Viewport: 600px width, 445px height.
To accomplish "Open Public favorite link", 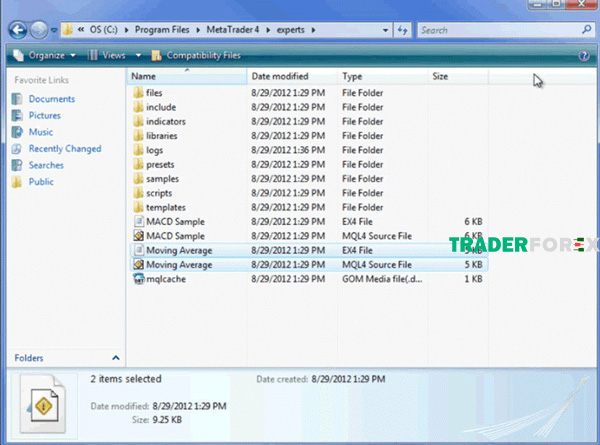I will (41, 182).
